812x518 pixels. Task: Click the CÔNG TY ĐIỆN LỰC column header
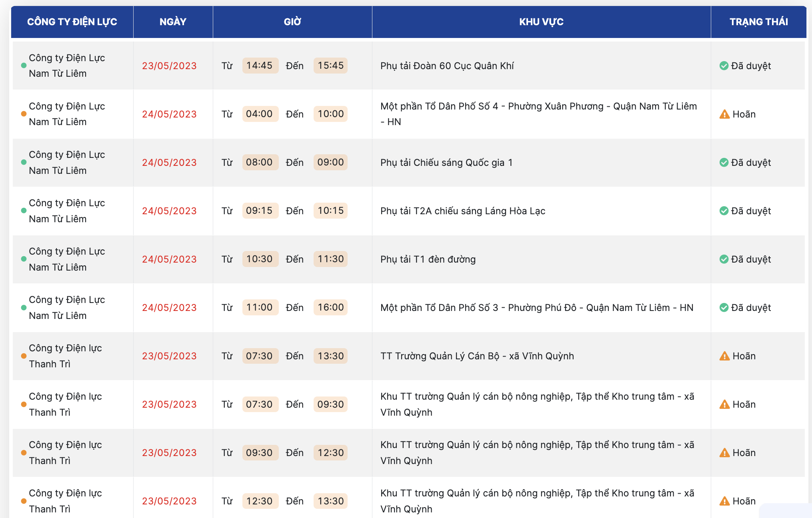click(x=72, y=22)
